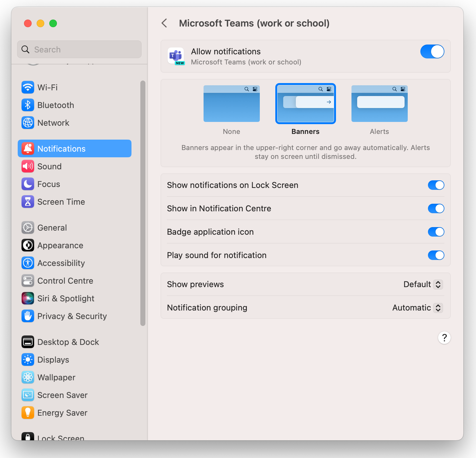Image resolution: width=476 pixels, height=458 pixels.
Task: Click the Screen Time hourglass icon
Action: [x=28, y=202]
